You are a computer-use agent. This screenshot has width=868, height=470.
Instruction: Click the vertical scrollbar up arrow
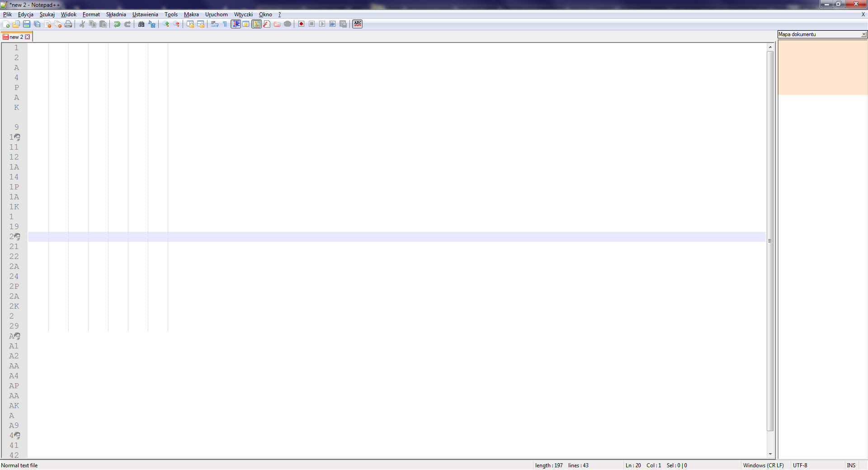[770, 47]
